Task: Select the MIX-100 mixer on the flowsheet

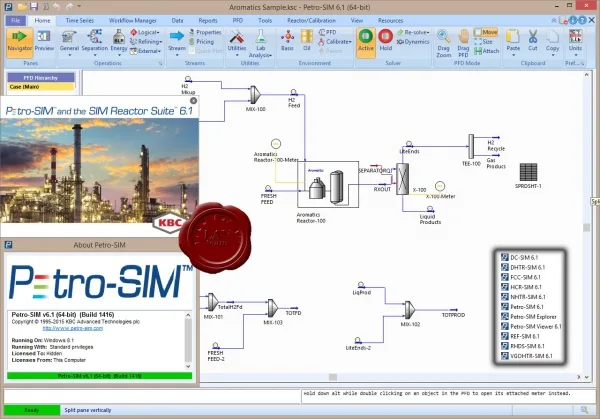Action: [x=255, y=95]
